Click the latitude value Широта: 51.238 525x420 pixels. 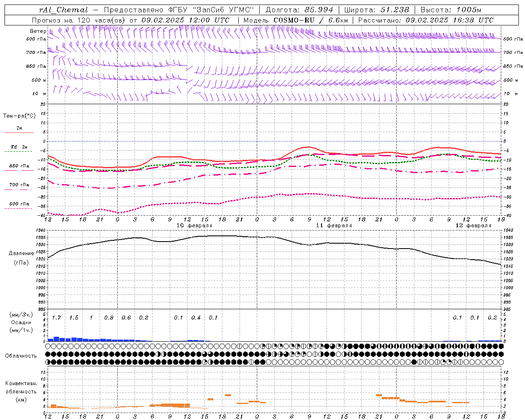(377, 10)
